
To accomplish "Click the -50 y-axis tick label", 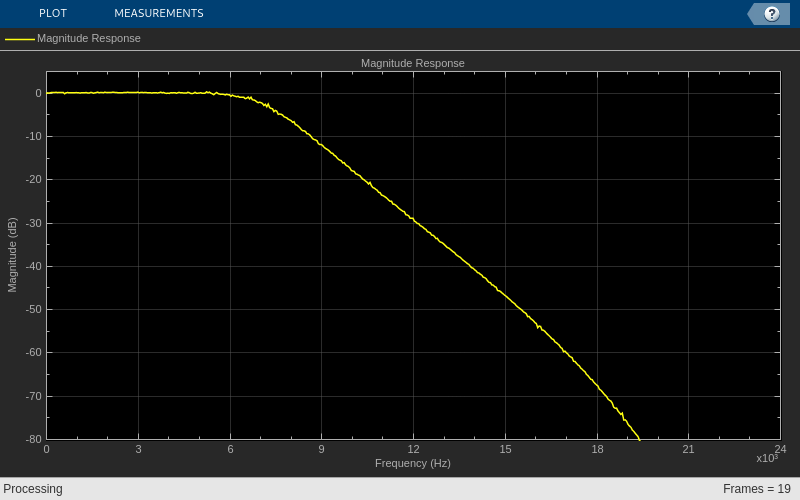I will [x=34, y=309].
